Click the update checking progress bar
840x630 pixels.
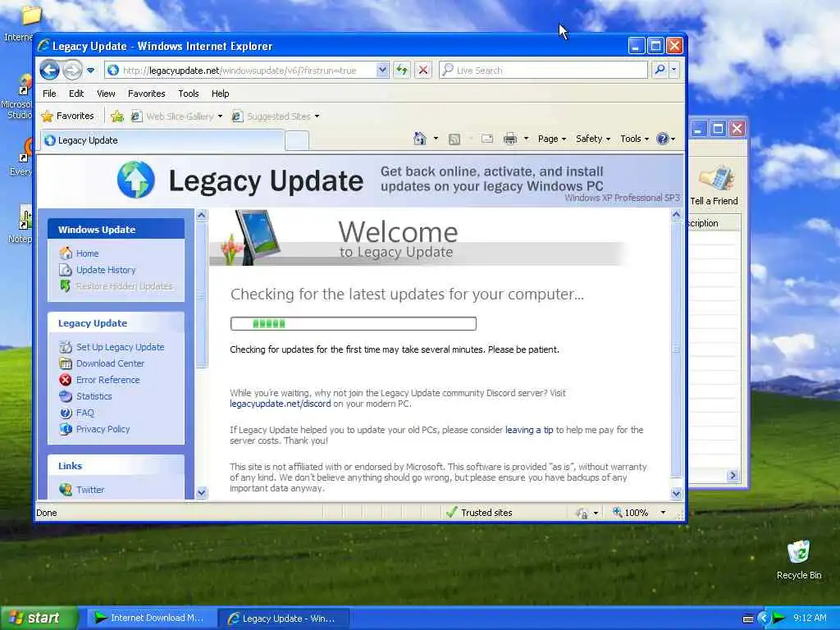pos(353,323)
